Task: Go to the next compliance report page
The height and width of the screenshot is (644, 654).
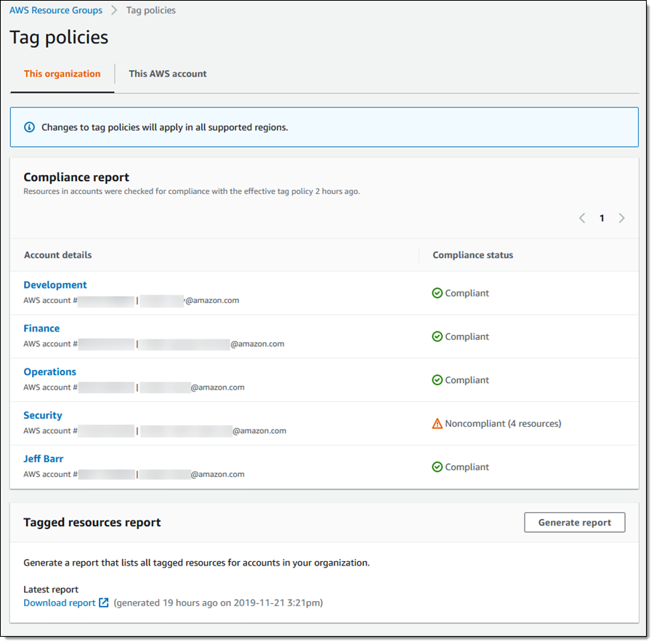Action: click(621, 218)
